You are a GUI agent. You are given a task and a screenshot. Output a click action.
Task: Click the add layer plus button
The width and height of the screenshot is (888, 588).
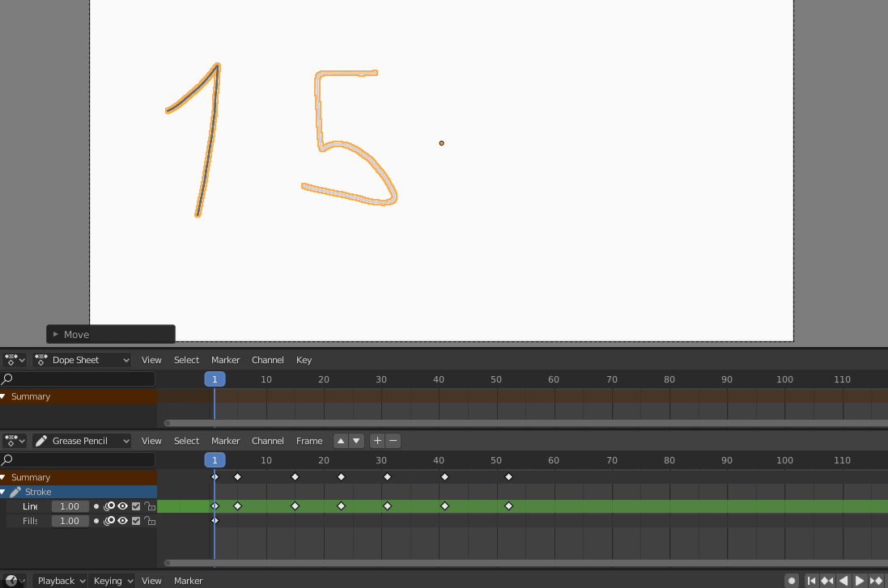[376, 441]
